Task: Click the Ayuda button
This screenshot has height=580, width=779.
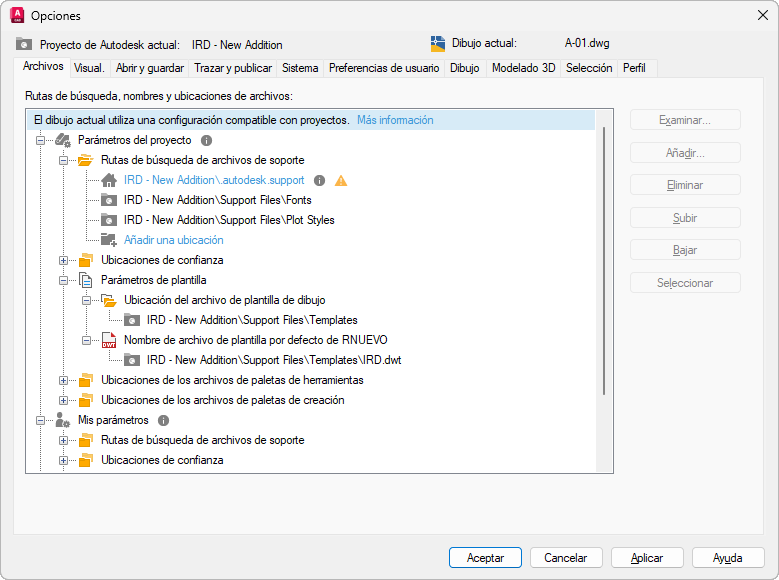Action: tap(728, 558)
